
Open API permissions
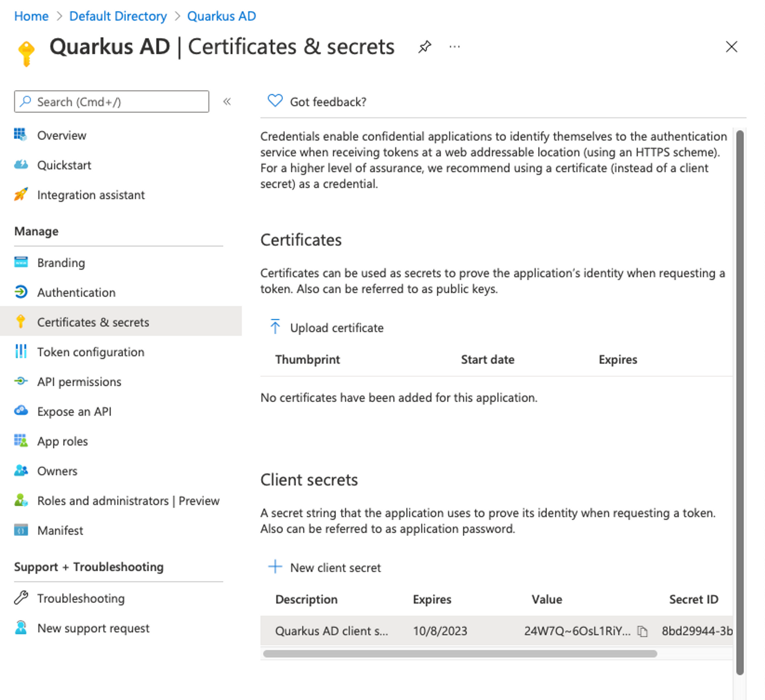[x=79, y=381]
